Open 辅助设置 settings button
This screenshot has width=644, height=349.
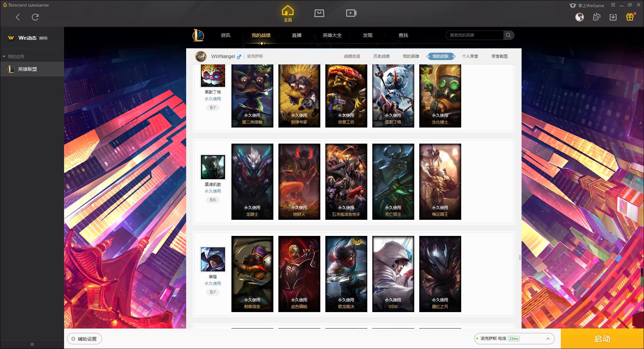click(x=85, y=339)
